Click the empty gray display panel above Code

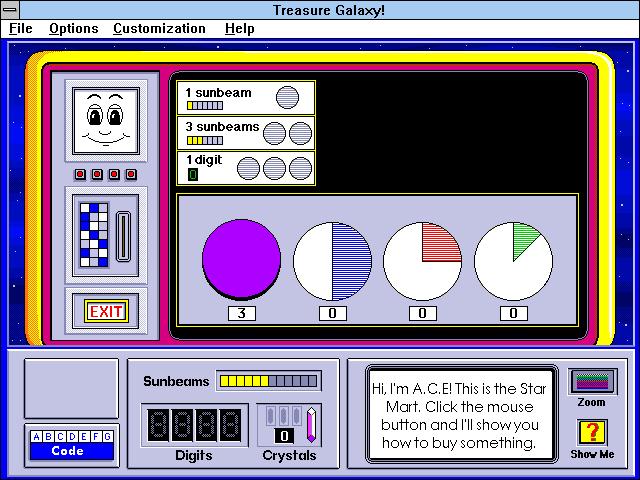tap(71, 389)
